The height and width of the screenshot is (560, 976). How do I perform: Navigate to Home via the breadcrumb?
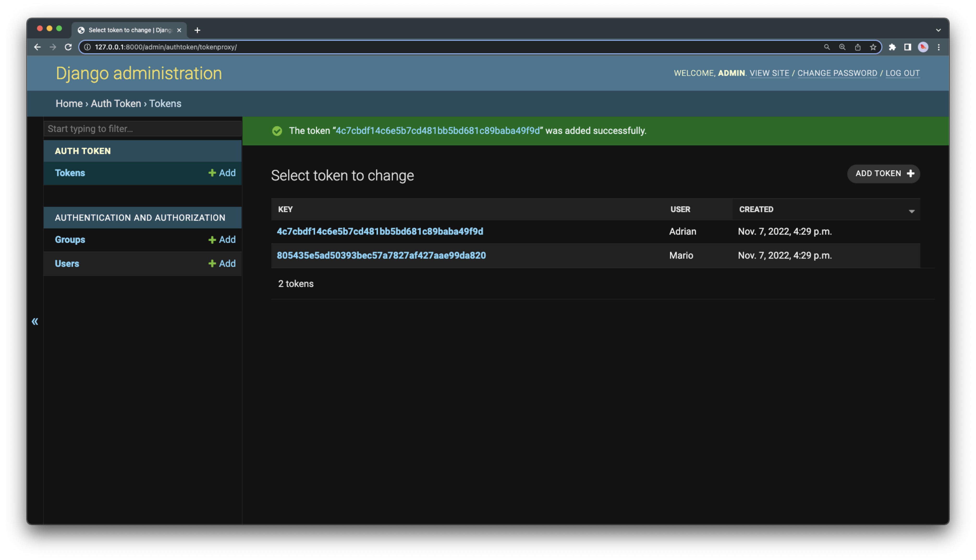69,103
